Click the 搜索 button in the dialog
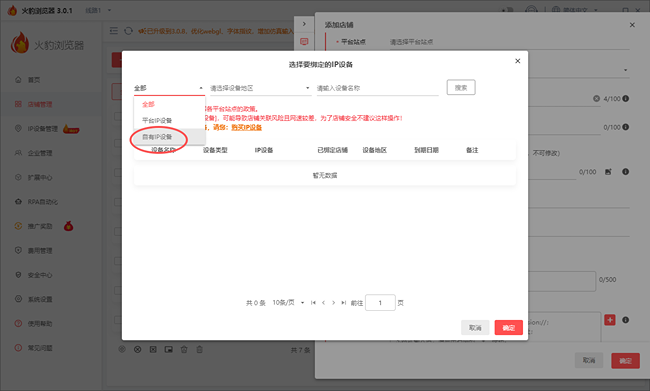650x391 pixels. tap(461, 87)
